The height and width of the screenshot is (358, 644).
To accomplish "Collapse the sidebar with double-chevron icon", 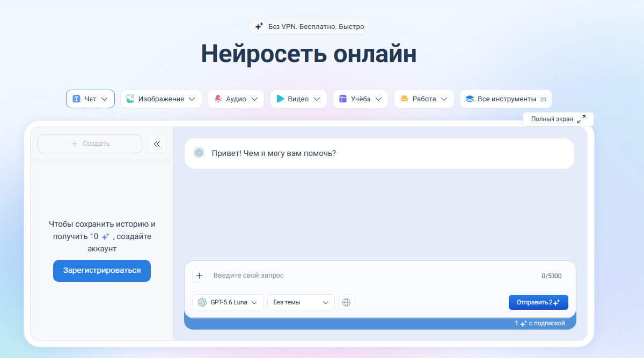I will point(157,144).
